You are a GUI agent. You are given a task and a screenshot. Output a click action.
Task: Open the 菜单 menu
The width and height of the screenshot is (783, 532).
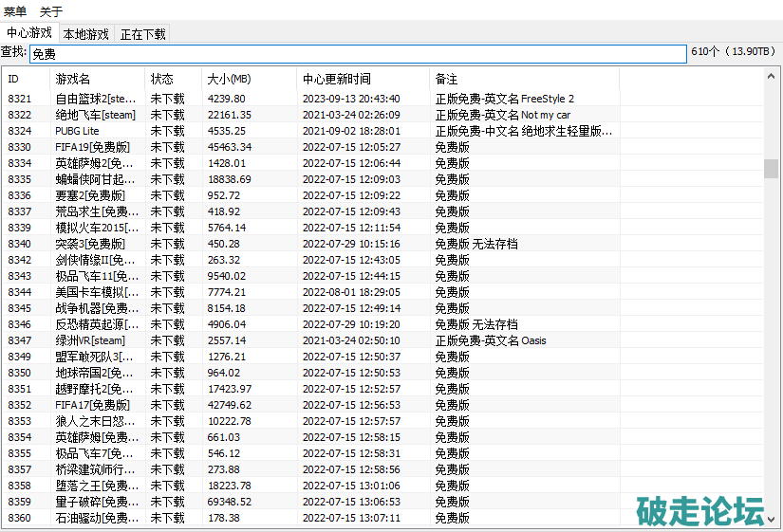[15, 11]
